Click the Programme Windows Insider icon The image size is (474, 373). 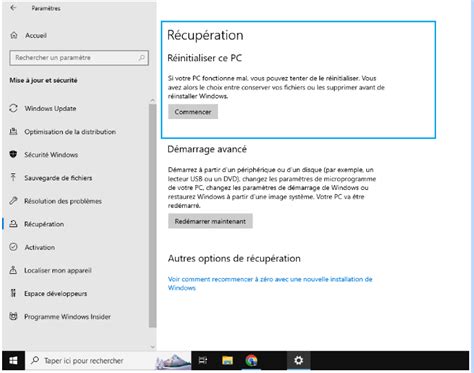13,316
